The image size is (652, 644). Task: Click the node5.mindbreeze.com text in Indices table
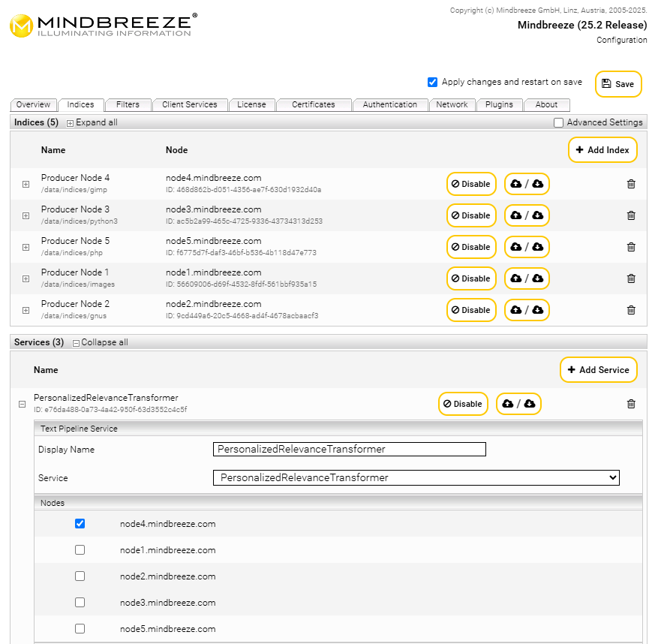(214, 241)
